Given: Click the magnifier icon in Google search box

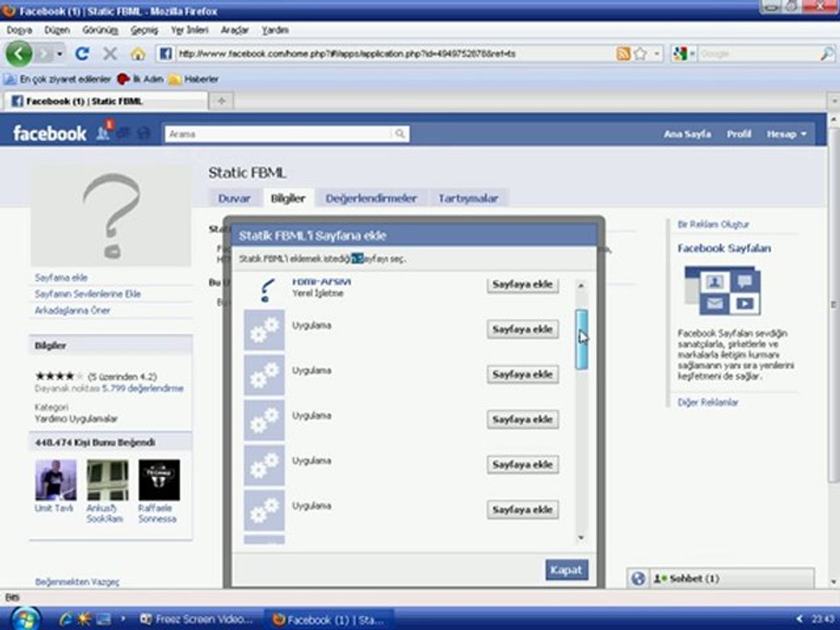Looking at the screenshot, I should point(827,53).
